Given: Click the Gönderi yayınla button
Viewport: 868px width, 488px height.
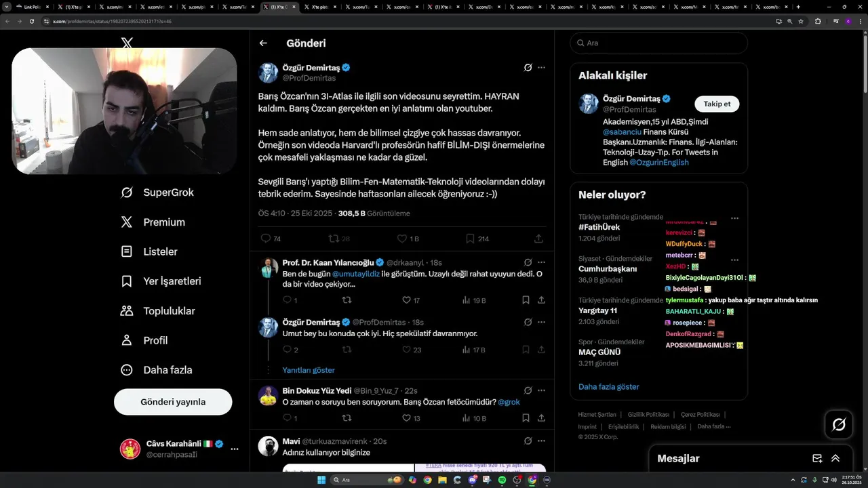Looking at the screenshot, I should (173, 402).
